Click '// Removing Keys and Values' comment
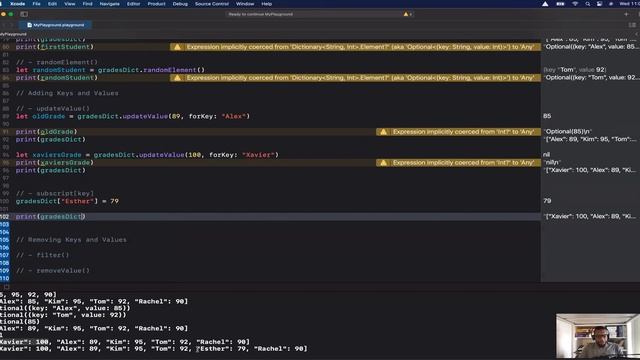The width and height of the screenshot is (640, 360). click(x=71, y=240)
